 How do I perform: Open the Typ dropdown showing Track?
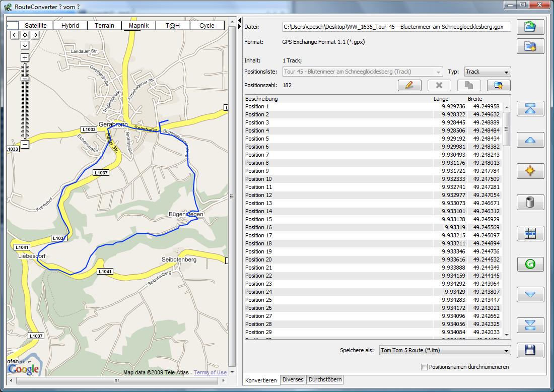[x=487, y=72]
